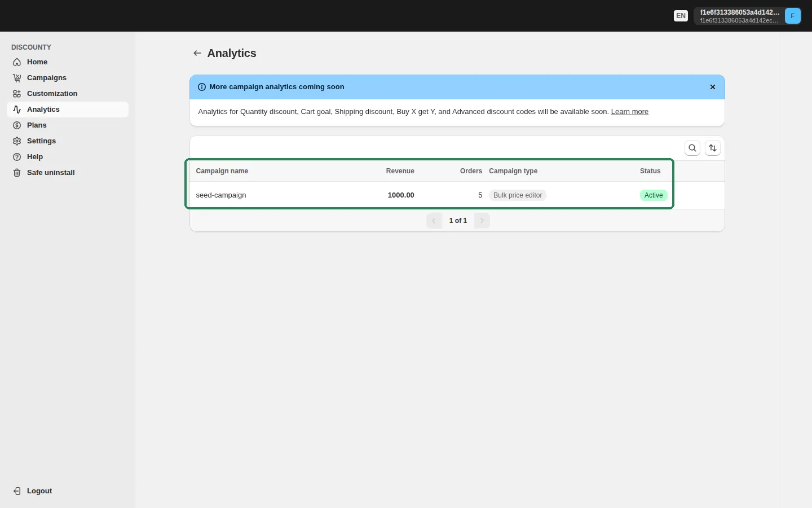This screenshot has width=812, height=508.
Task: Click the Settings gear icon
Action: click(x=17, y=141)
